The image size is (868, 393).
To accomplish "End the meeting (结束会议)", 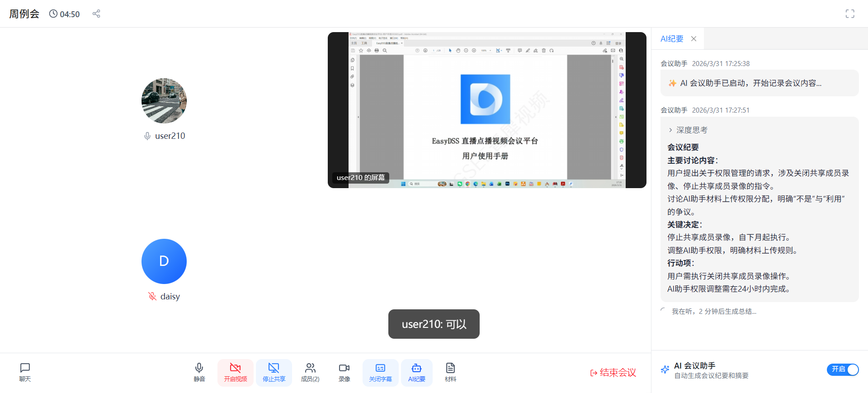I will pos(613,373).
